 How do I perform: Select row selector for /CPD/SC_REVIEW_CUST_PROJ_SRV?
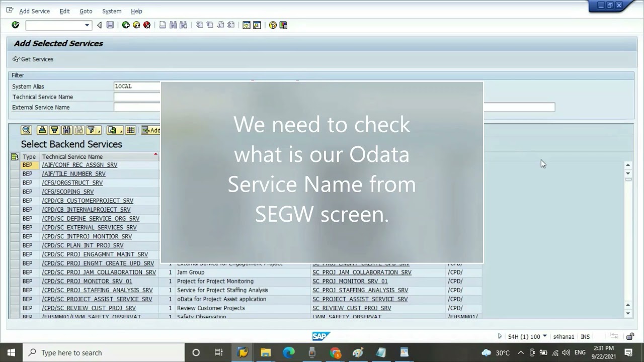(x=15, y=308)
